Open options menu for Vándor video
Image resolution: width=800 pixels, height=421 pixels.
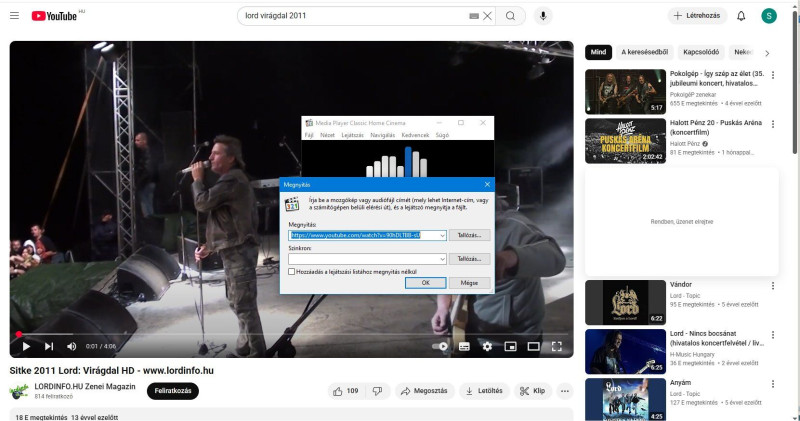tap(773, 286)
